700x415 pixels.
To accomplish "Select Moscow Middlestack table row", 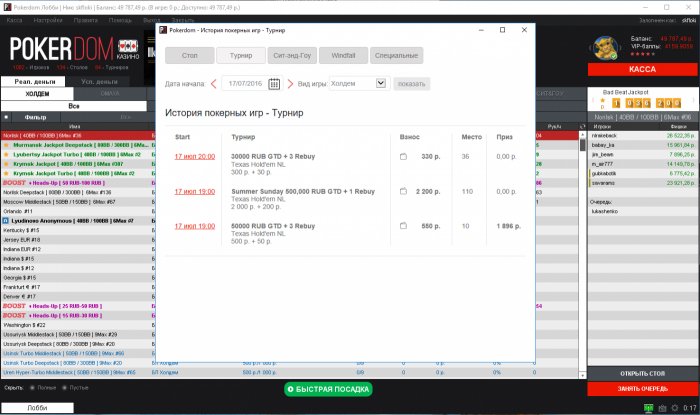I will pyautogui.click(x=77, y=202).
